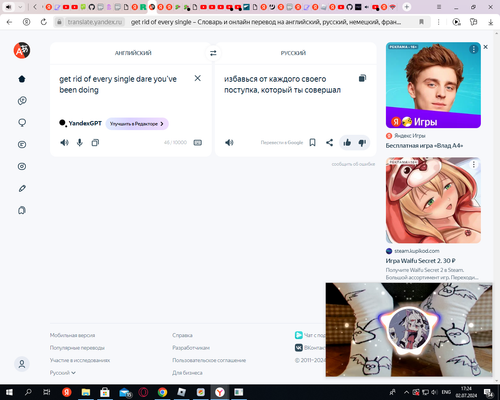Image resolution: width=500 pixels, height=400 pixels.
Task: Open the Влад А4 ad options menu
Action: click(474, 49)
